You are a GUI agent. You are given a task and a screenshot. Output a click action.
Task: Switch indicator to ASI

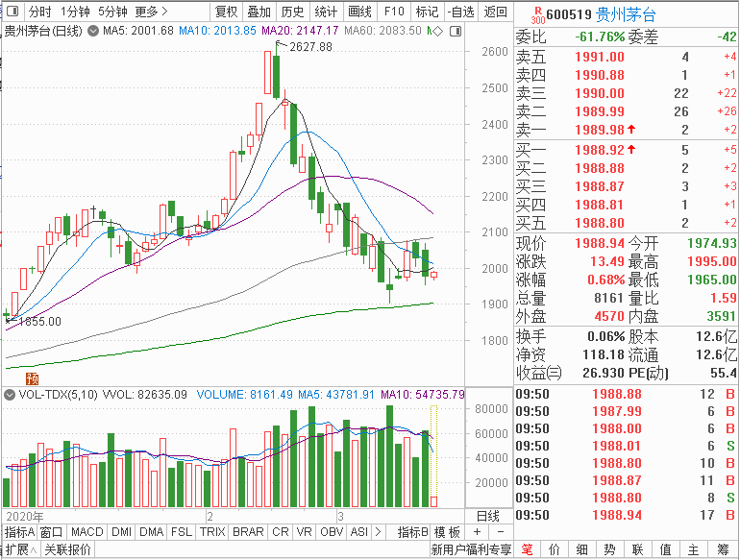[359, 532]
